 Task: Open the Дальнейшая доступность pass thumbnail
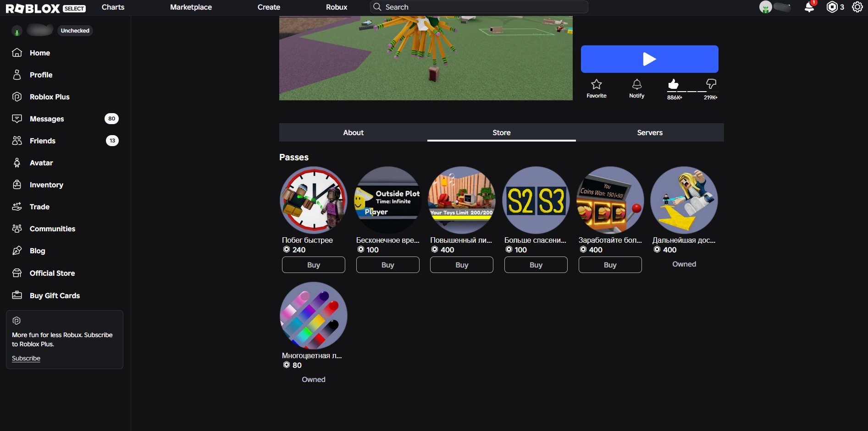(x=684, y=200)
